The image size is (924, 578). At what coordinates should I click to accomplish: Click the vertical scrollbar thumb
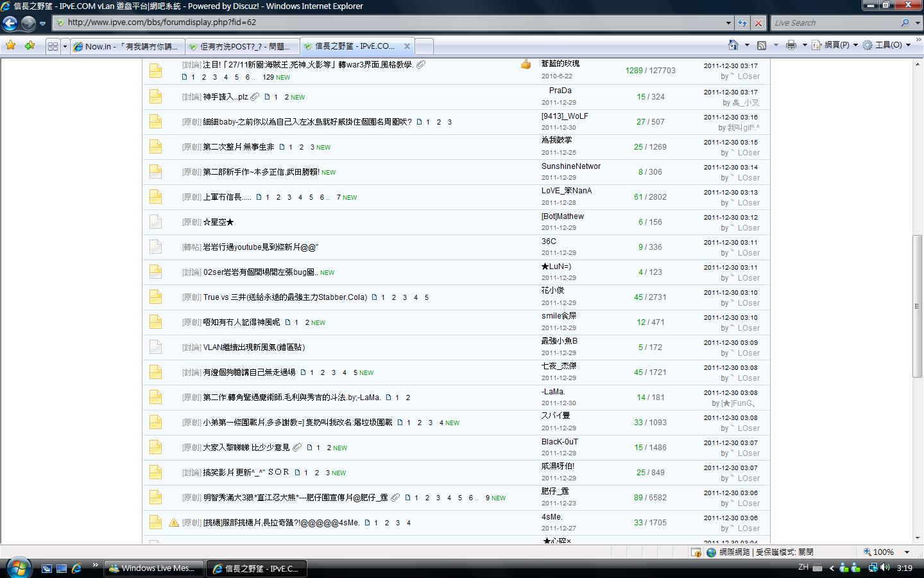click(x=917, y=306)
